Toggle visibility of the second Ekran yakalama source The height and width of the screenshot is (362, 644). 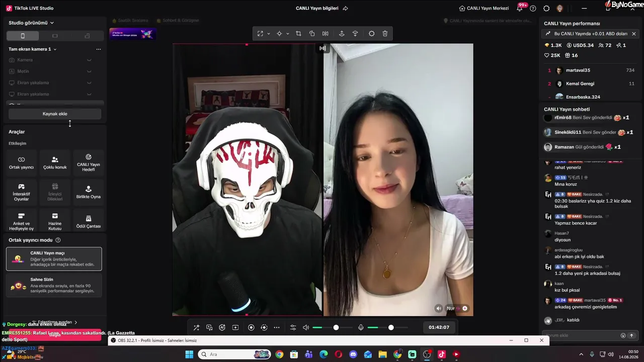(89, 94)
